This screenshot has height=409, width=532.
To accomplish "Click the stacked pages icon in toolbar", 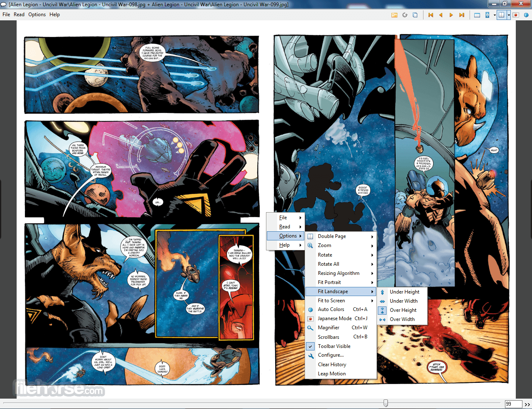I will [415, 15].
